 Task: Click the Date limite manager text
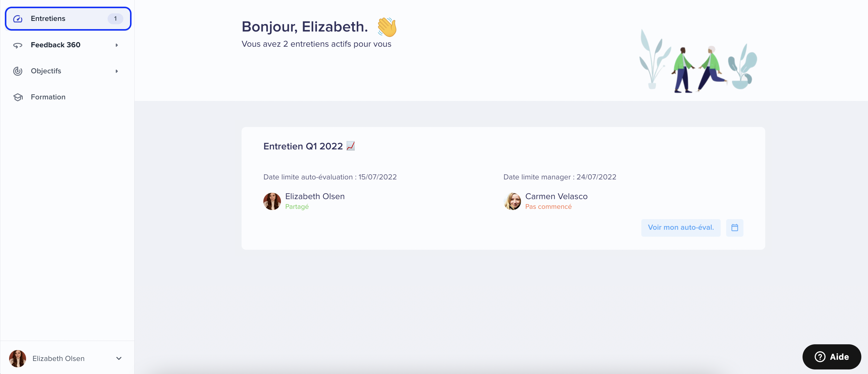560,177
